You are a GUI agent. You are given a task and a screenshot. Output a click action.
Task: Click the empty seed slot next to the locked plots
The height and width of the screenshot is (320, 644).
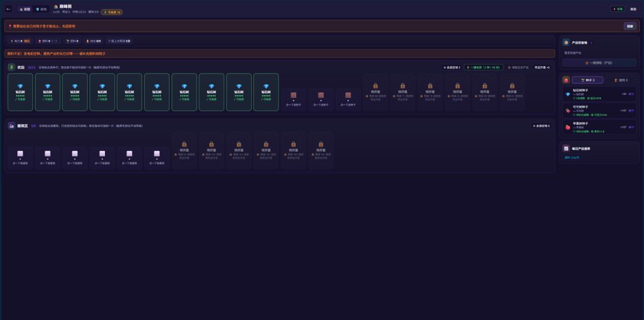click(348, 100)
